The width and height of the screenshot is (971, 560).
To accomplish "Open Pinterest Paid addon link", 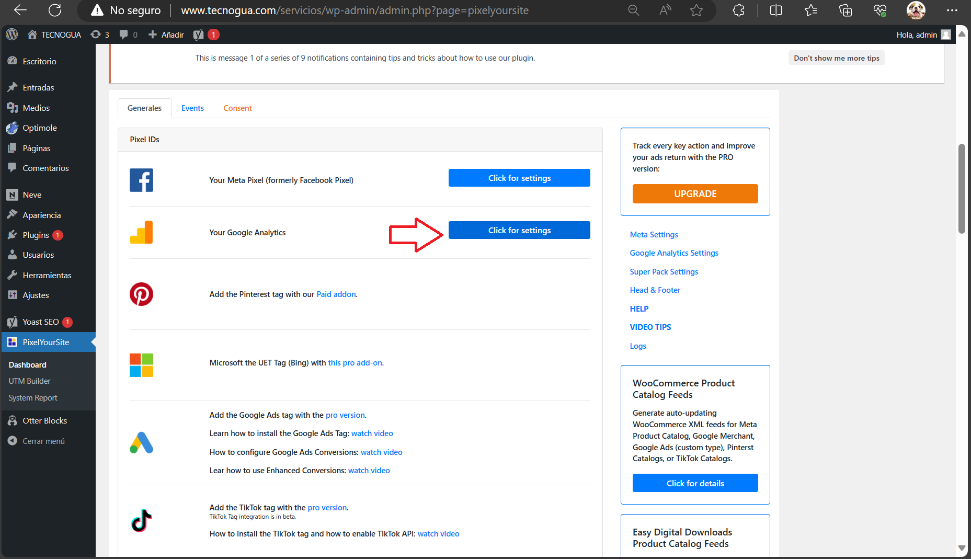I will pos(336,294).
